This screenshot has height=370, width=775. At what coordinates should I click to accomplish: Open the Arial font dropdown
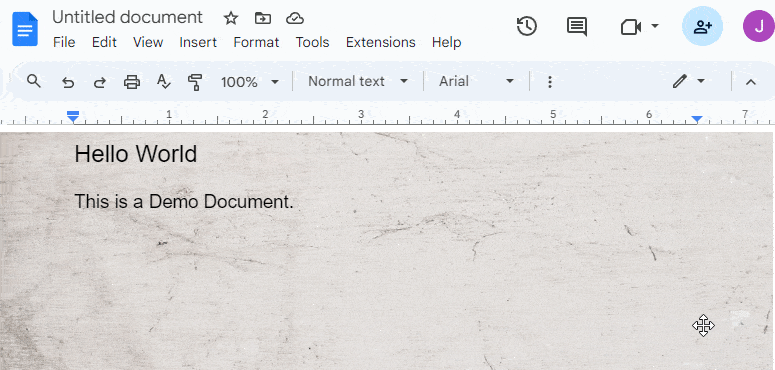pos(476,81)
